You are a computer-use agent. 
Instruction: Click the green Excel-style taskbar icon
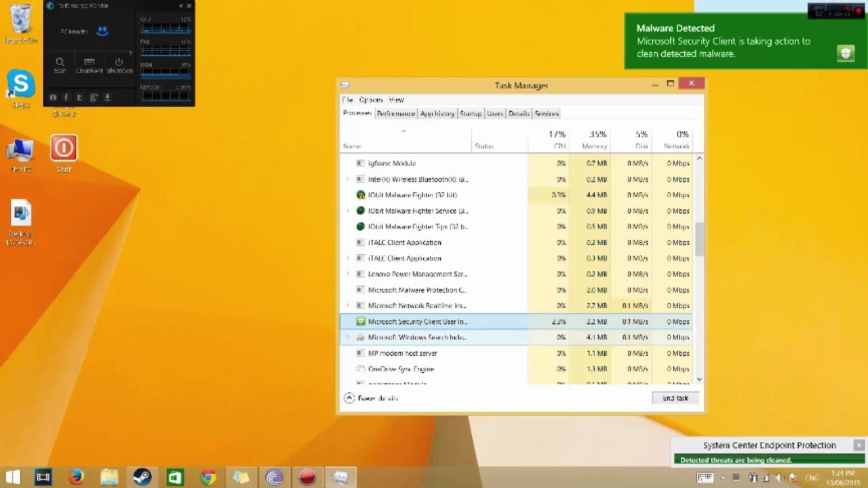click(175, 477)
